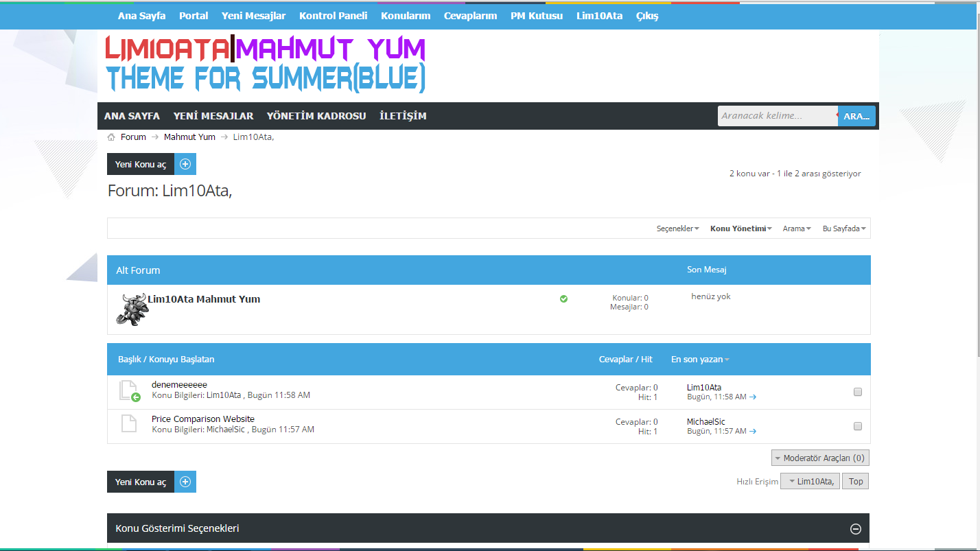
Task: Click the Başlık column header link
Action: tap(129, 359)
